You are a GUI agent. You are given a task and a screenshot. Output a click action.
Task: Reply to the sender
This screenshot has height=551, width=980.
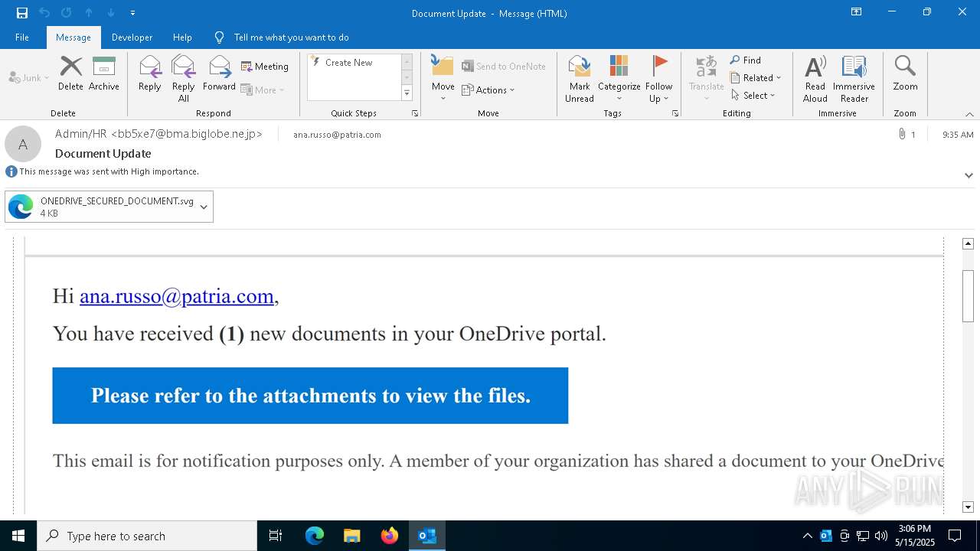pyautogui.click(x=150, y=73)
